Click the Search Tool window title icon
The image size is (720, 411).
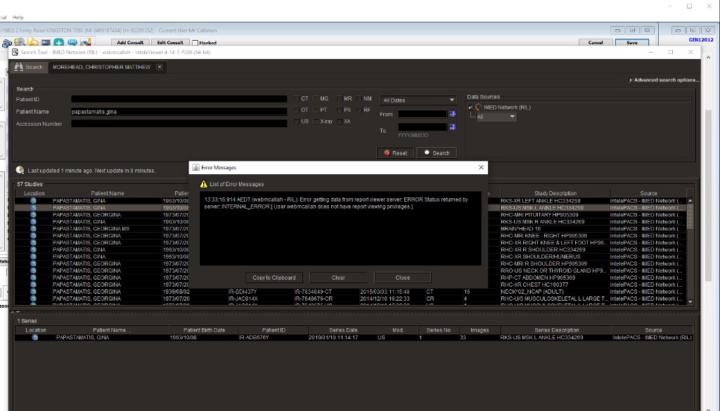tap(15, 52)
